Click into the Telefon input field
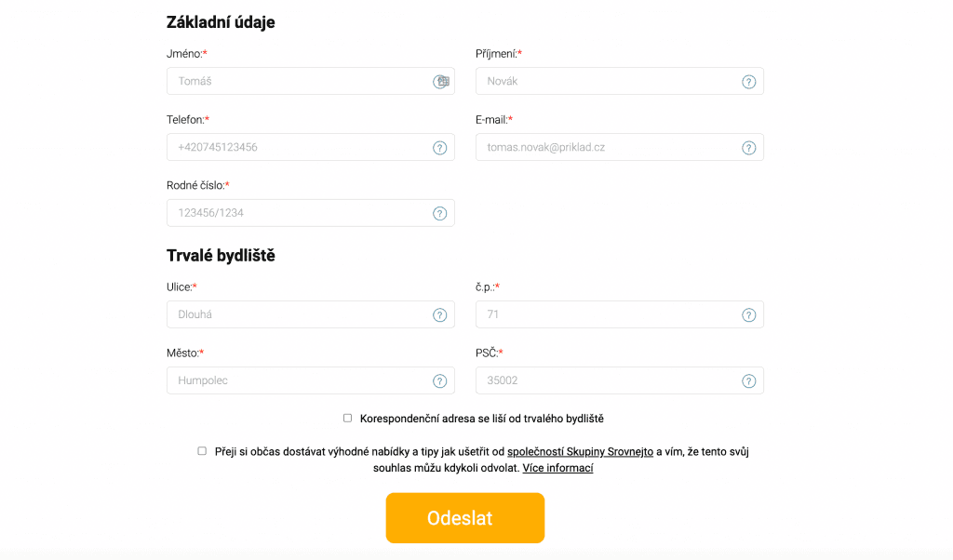Viewport: 953px width, 560px height. click(x=298, y=148)
